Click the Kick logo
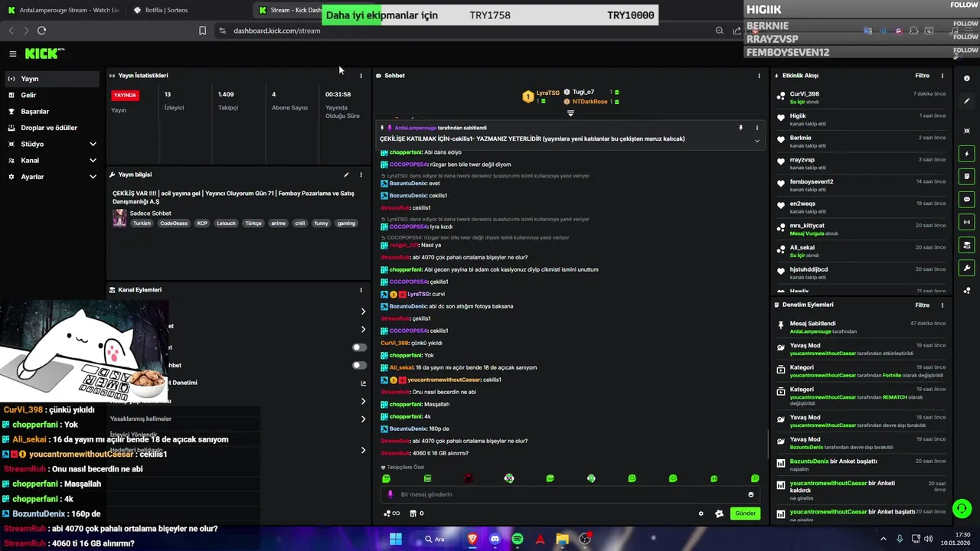The height and width of the screenshot is (551, 980). tap(44, 54)
